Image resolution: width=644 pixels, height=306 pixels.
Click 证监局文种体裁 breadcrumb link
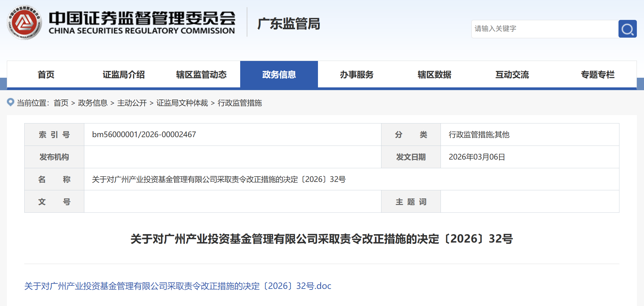pyautogui.click(x=182, y=103)
